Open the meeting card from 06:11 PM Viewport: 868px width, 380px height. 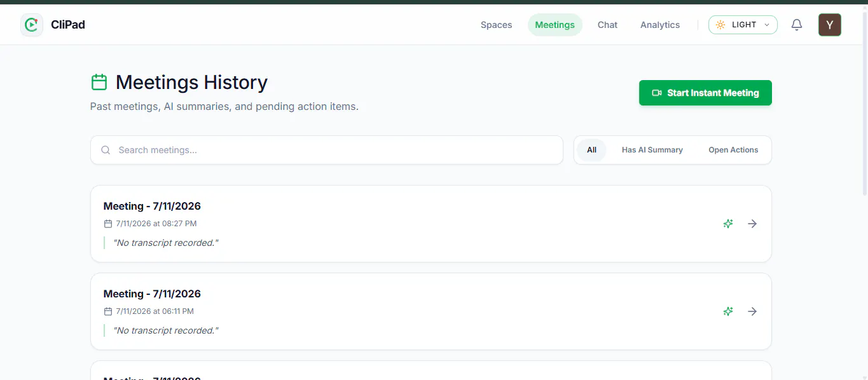click(x=431, y=311)
